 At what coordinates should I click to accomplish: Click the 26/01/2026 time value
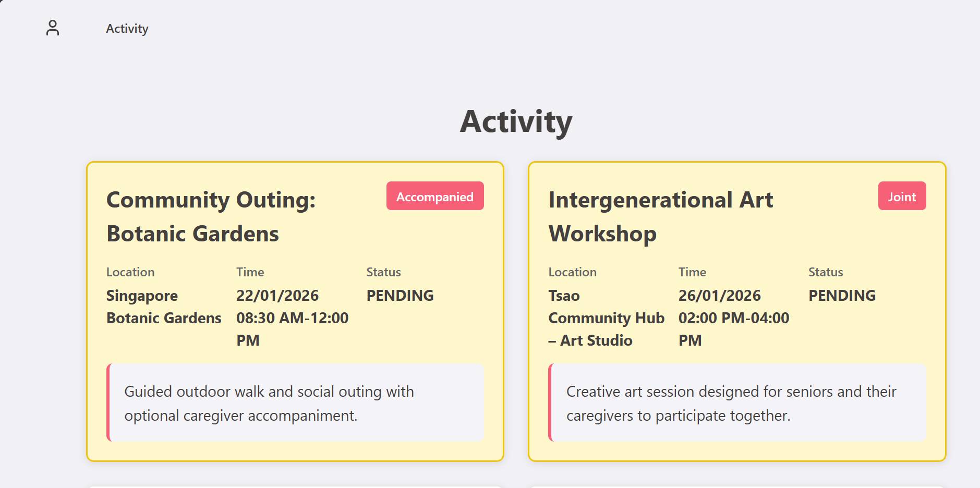point(719,296)
